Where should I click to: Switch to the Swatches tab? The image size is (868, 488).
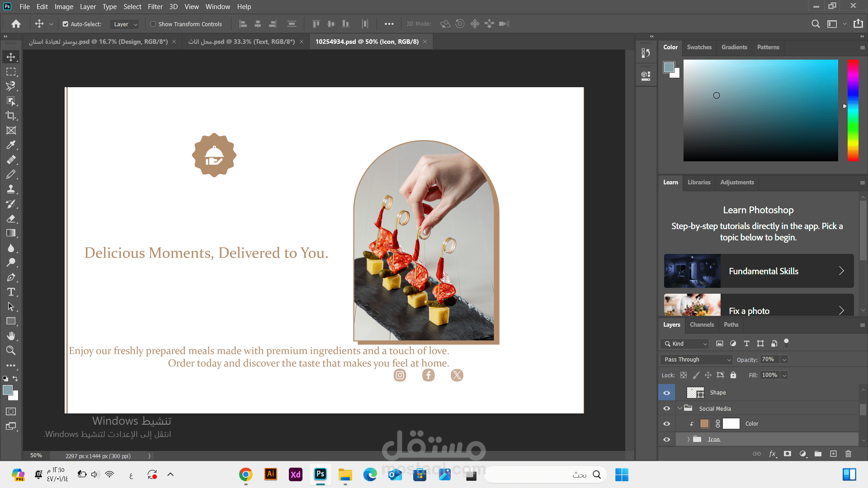[699, 47]
